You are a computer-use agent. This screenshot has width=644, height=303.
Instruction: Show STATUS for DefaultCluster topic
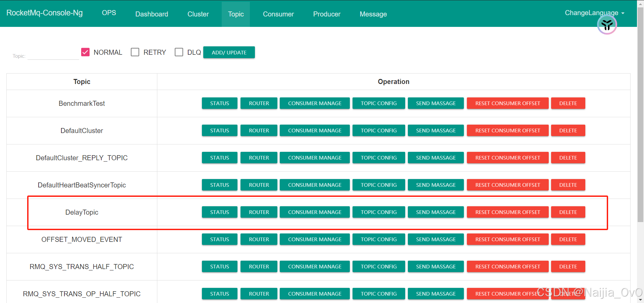point(220,130)
